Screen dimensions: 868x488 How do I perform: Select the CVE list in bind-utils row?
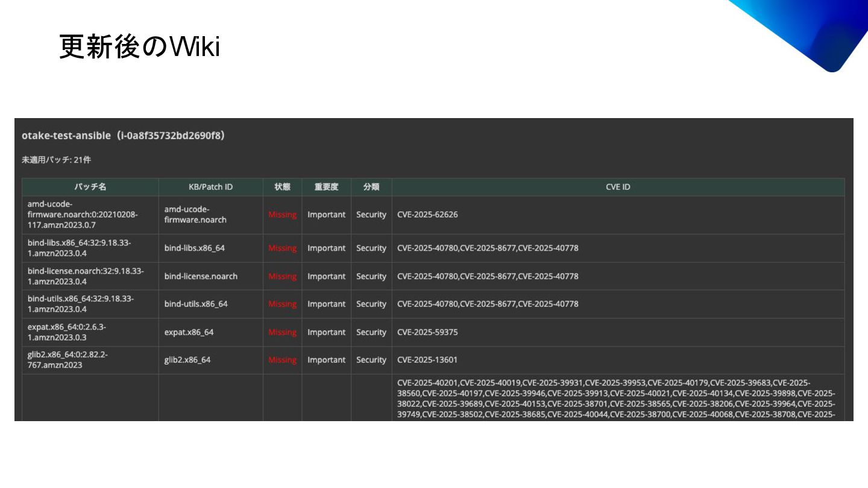(x=488, y=304)
